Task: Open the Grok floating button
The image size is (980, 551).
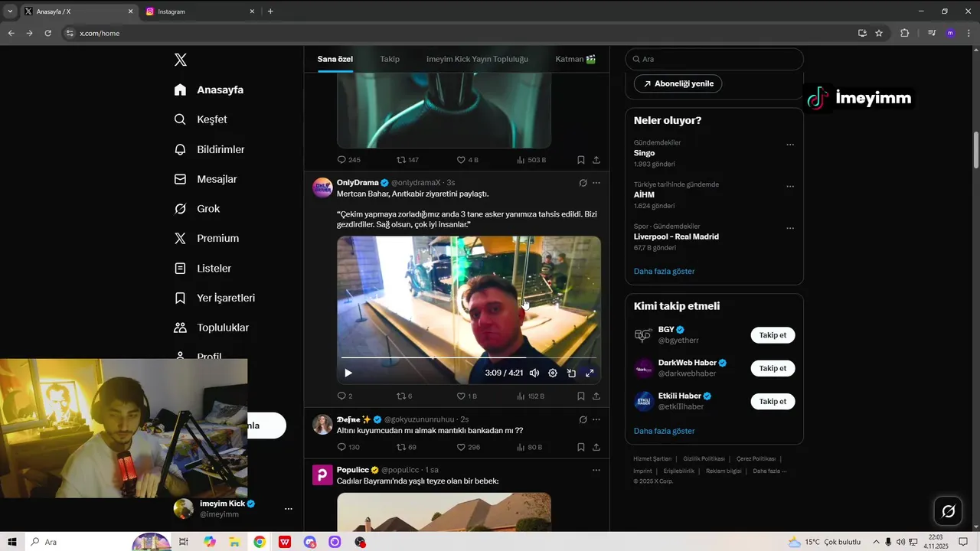Action: (x=948, y=511)
